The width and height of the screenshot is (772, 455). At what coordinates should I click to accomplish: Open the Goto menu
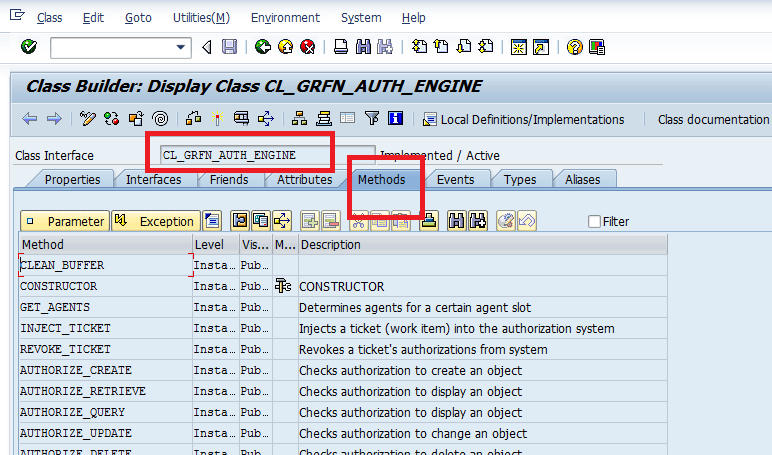coord(138,18)
